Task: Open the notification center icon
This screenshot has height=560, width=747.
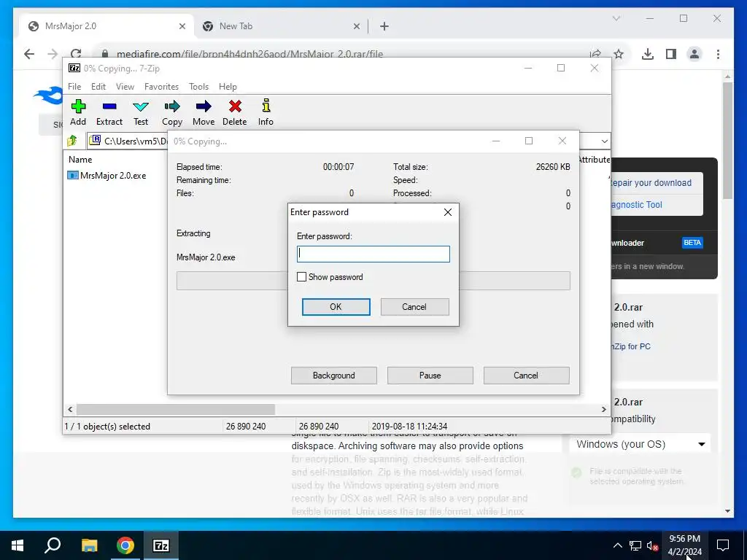Action: (723, 545)
